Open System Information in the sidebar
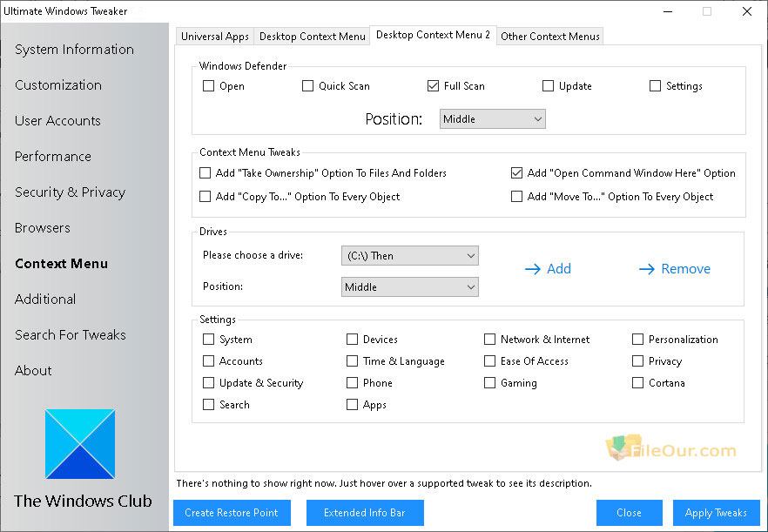Viewport: 768px width, 532px height. (x=75, y=50)
